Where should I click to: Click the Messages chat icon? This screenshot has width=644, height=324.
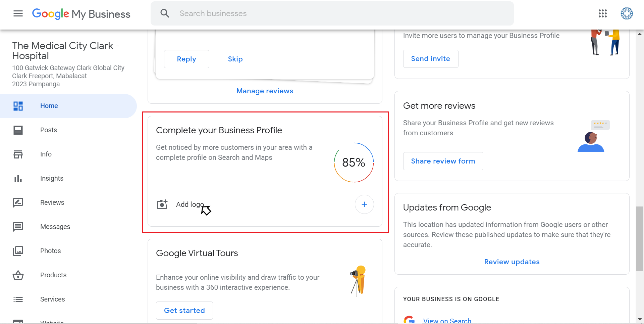(18, 227)
